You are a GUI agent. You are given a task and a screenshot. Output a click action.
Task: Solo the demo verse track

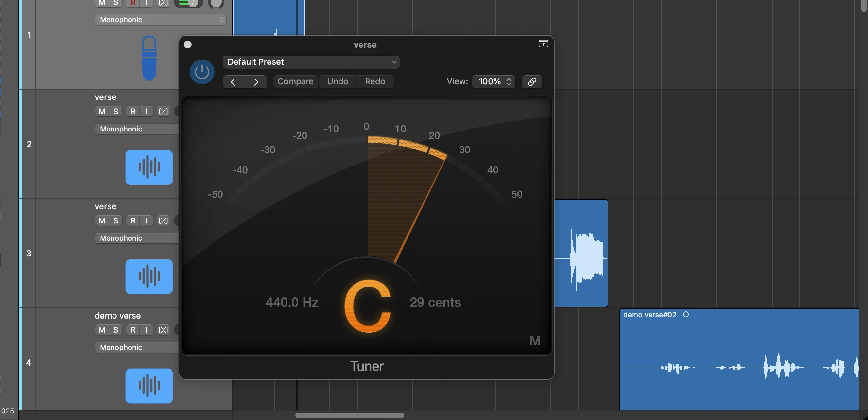[x=115, y=330]
